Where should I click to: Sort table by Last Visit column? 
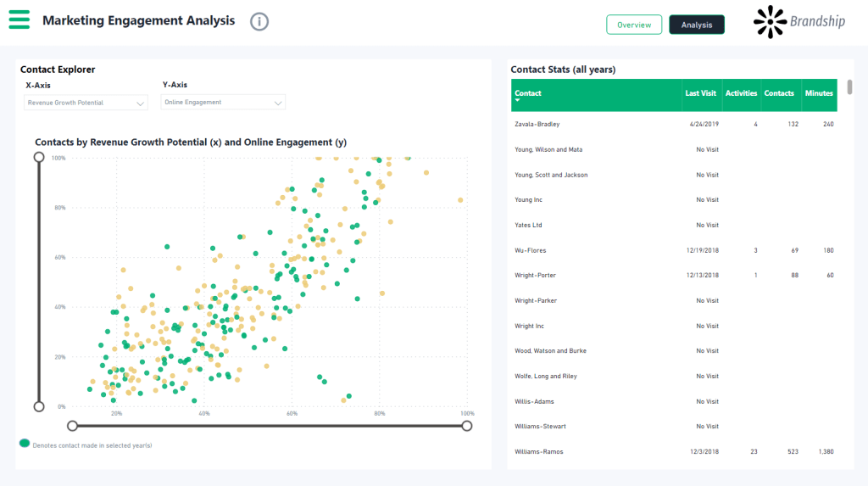700,93
